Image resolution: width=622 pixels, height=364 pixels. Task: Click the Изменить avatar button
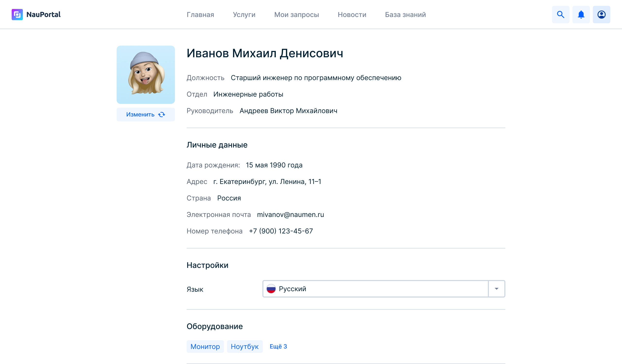(x=146, y=115)
